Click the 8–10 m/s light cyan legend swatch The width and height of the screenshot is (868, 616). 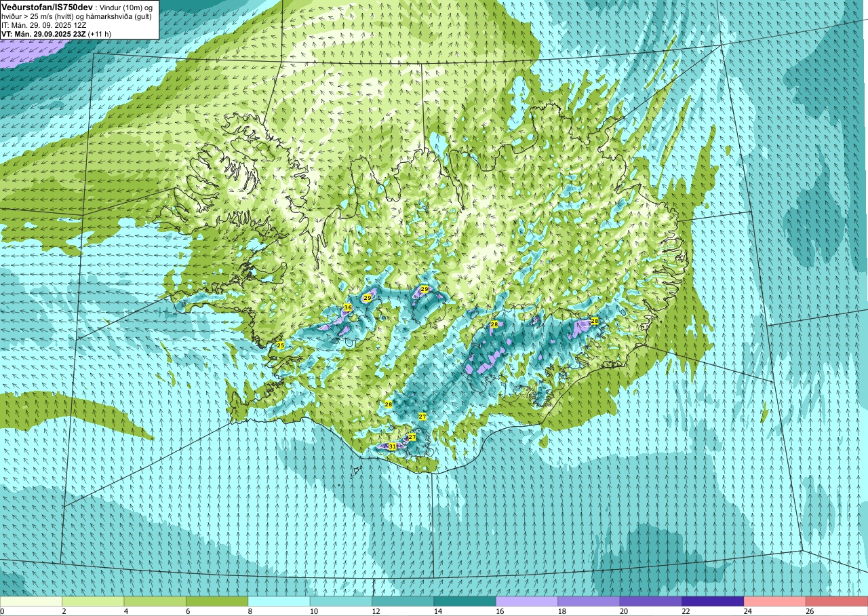coord(279,602)
